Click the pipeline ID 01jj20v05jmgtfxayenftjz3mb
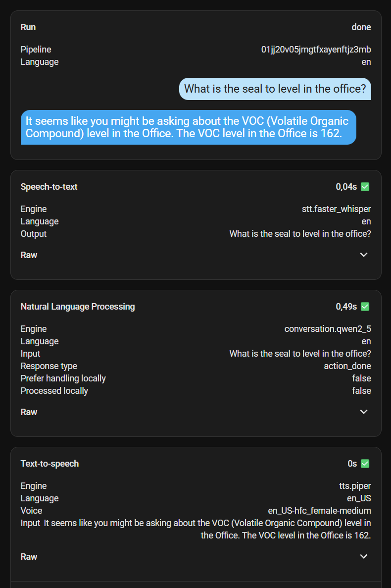This screenshot has height=588, width=391. (316, 50)
